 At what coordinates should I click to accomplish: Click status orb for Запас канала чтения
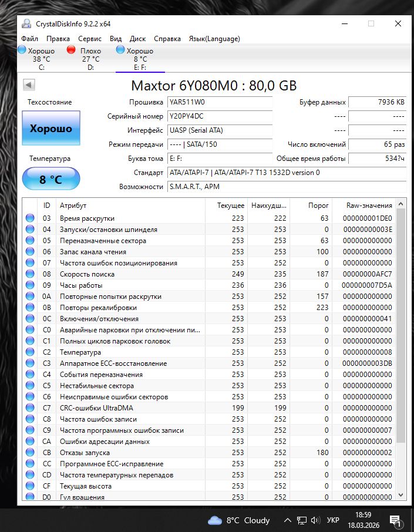coord(30,252)
